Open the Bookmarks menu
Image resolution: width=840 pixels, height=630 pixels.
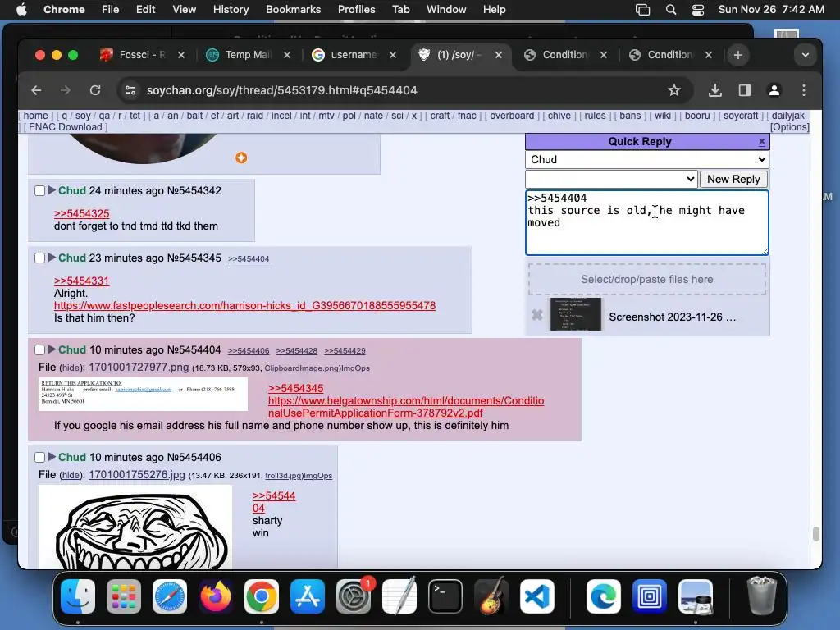coord(293,10)
